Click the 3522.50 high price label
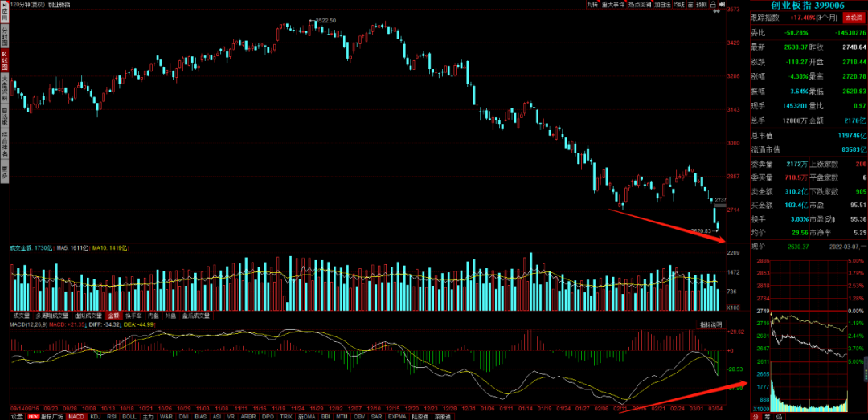 tap(326, 20)
